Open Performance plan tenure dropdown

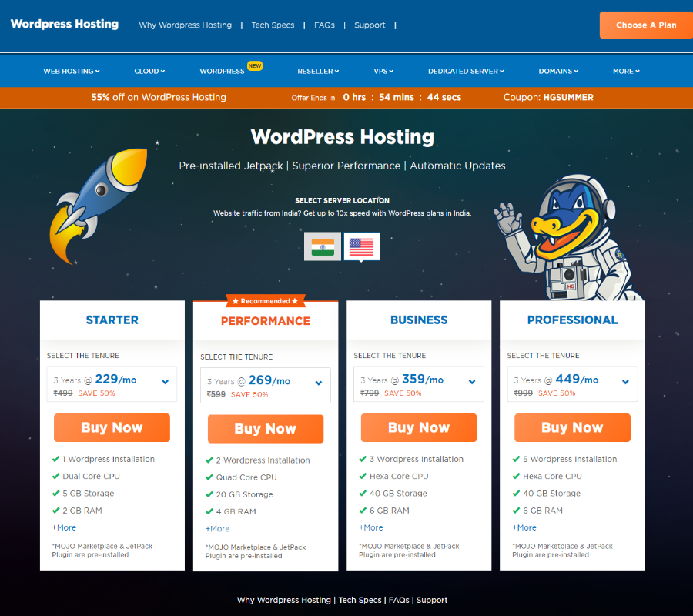coord(266,385)
